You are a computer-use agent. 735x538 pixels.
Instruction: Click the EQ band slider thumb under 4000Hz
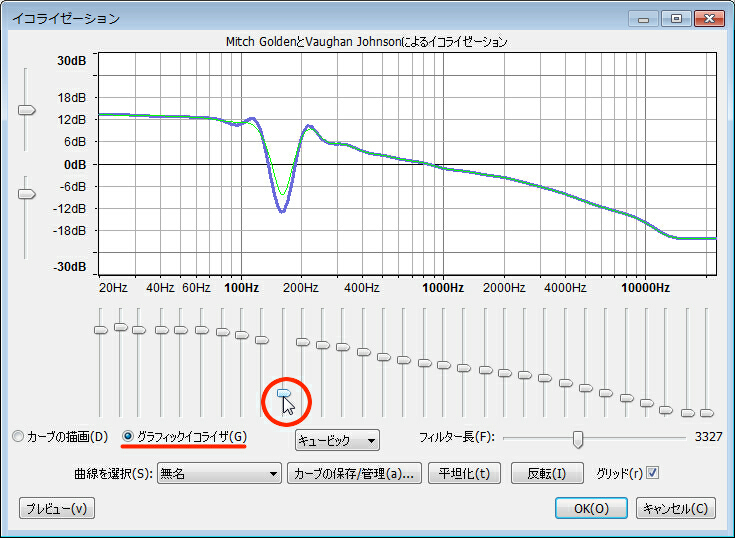pyautogui.click(x=566, y=383)
